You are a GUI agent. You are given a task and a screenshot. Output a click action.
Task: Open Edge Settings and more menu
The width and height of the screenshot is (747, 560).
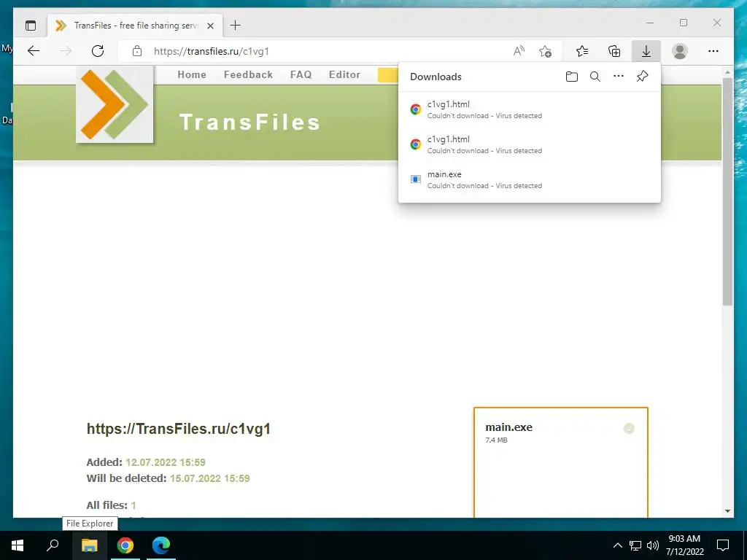713,51
